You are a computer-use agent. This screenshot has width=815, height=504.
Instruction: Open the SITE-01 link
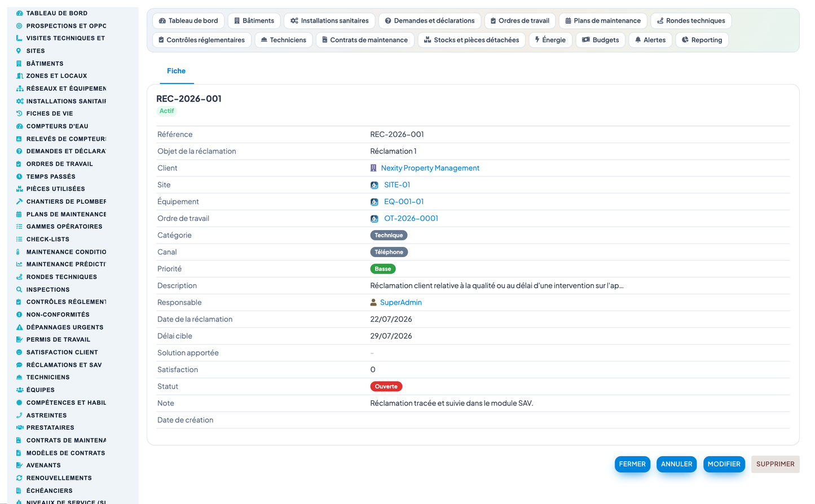pyautogui.click(x=397, y=185)
